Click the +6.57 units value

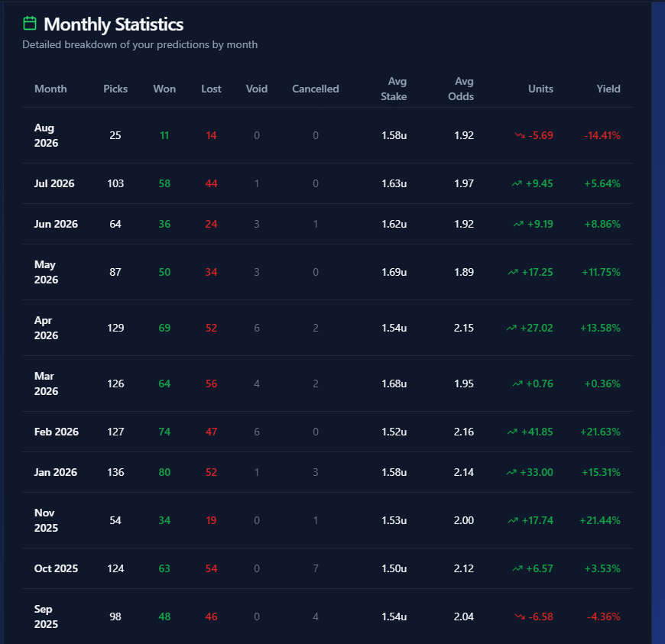[540, 568]
